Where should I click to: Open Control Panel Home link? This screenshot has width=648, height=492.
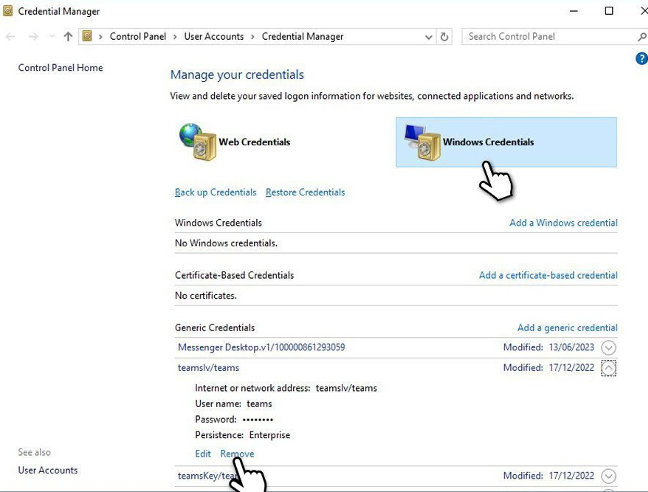click(x=60, y=68)
